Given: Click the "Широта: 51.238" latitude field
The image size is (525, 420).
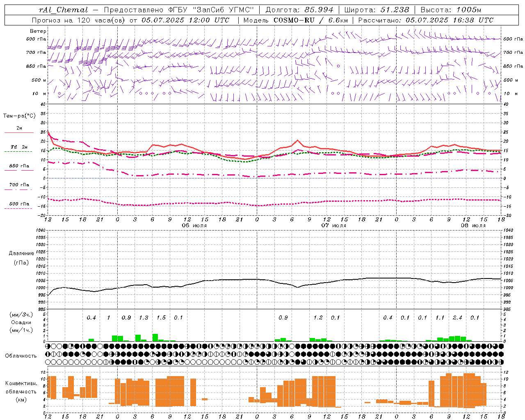Looking at the screenshot, I should coord(377,10).
